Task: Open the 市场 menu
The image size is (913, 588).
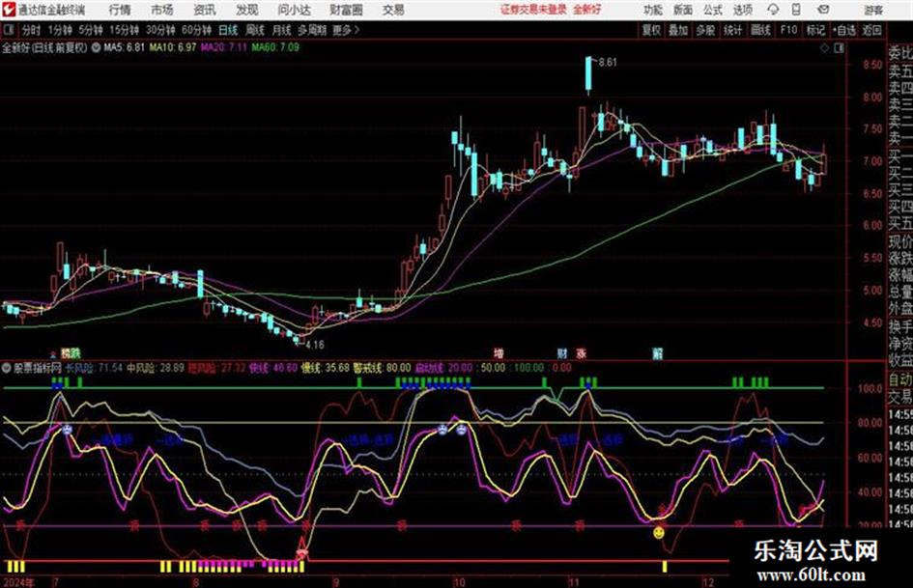Action: point(162,10)
